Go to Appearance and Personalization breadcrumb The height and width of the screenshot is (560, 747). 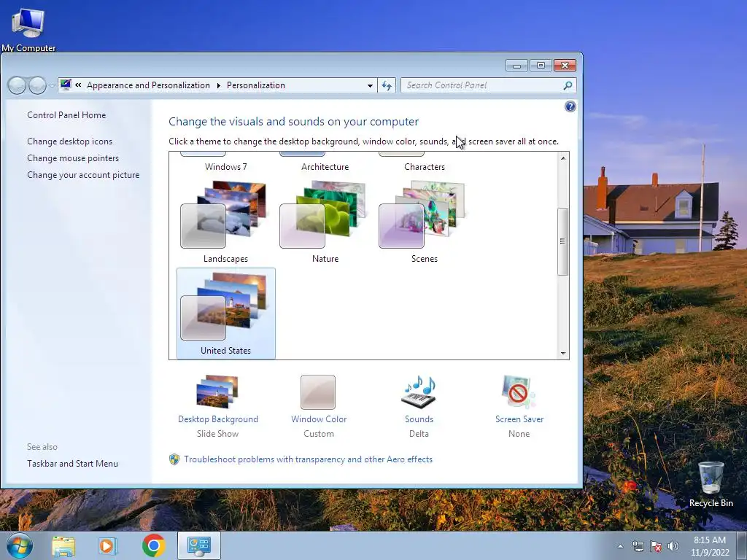148,85
